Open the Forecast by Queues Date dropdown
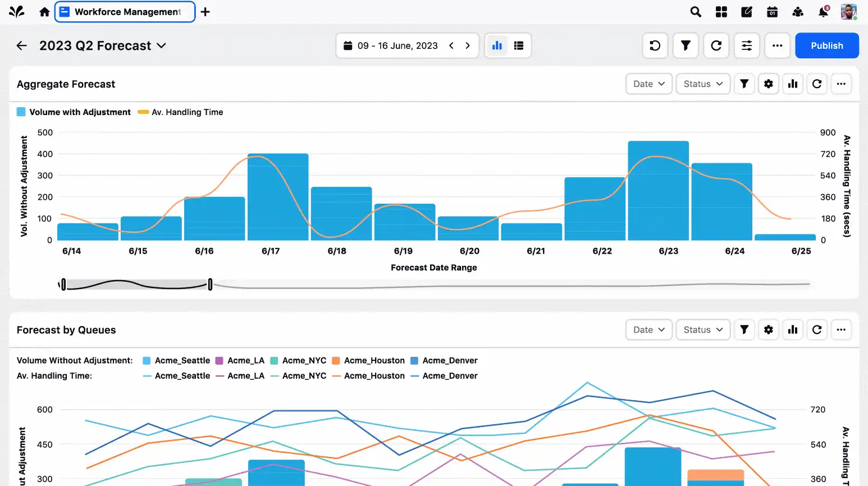The height and width of the screenshot is (486, 868). pos(649,330)
